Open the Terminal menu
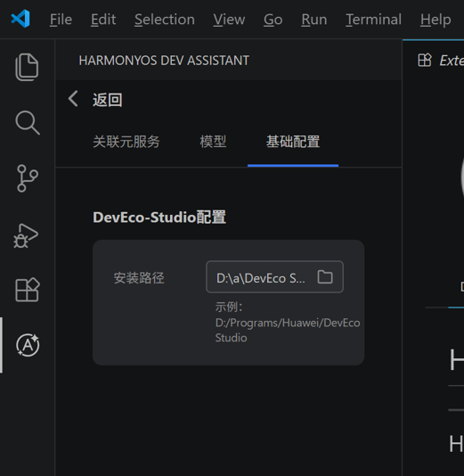This screenshot has height=476, width=464. pyautogui.click(x=374, y=20)
